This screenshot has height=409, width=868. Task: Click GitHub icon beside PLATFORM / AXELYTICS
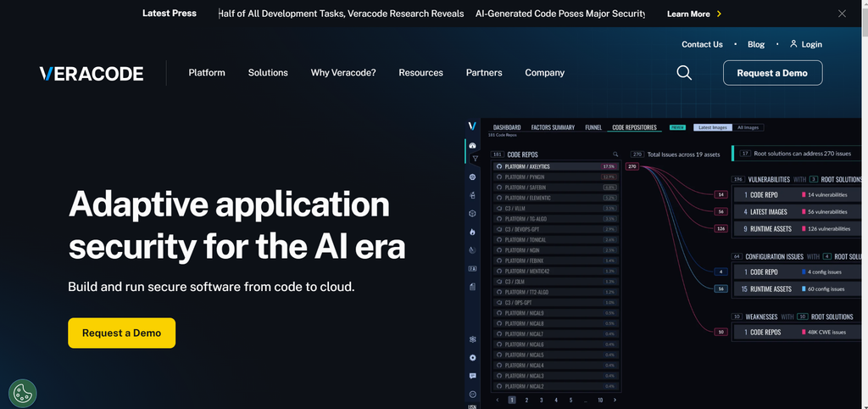coord(499,166)
